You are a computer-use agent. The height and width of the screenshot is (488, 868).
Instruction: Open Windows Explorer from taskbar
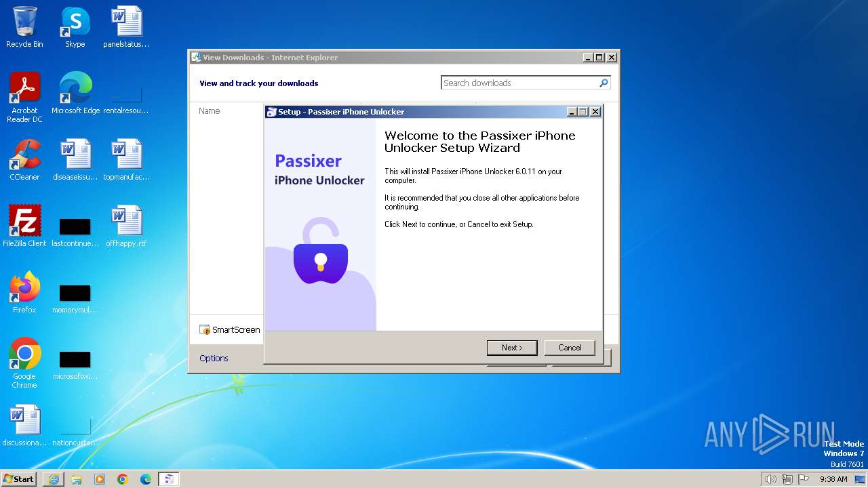(x=77, y=479)
